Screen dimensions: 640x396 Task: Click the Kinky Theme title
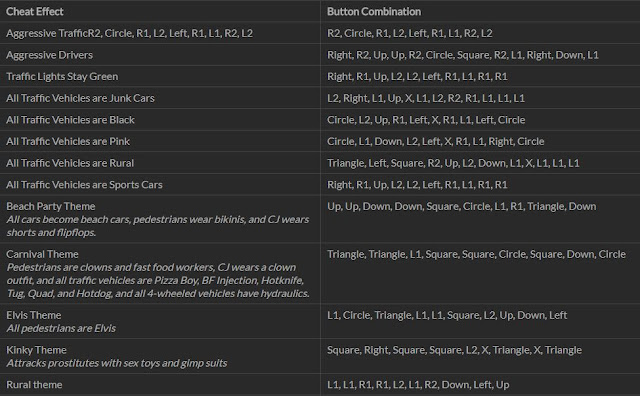point(36,350)
